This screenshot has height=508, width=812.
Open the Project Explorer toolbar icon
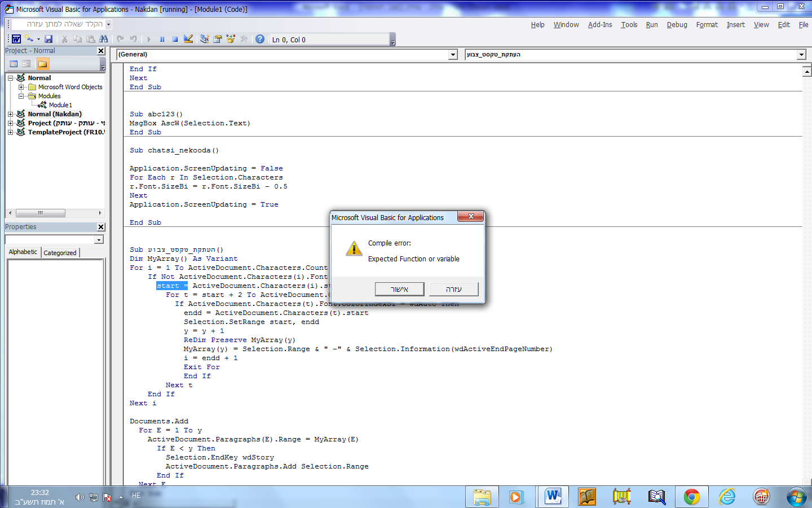pyautogui.click(x=204, y=39)
